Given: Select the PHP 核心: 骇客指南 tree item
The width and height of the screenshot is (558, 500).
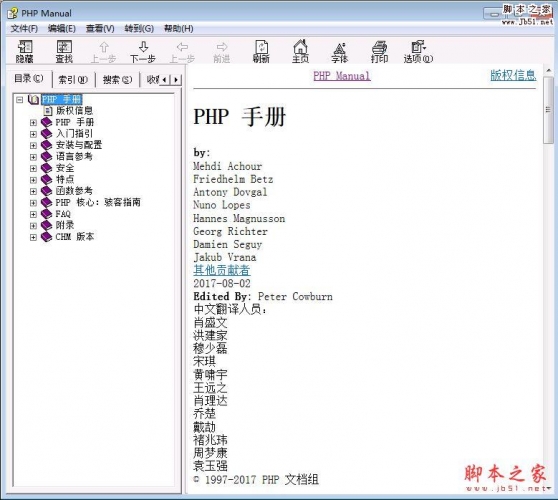Looking at the screenshot, I should 98,202.
